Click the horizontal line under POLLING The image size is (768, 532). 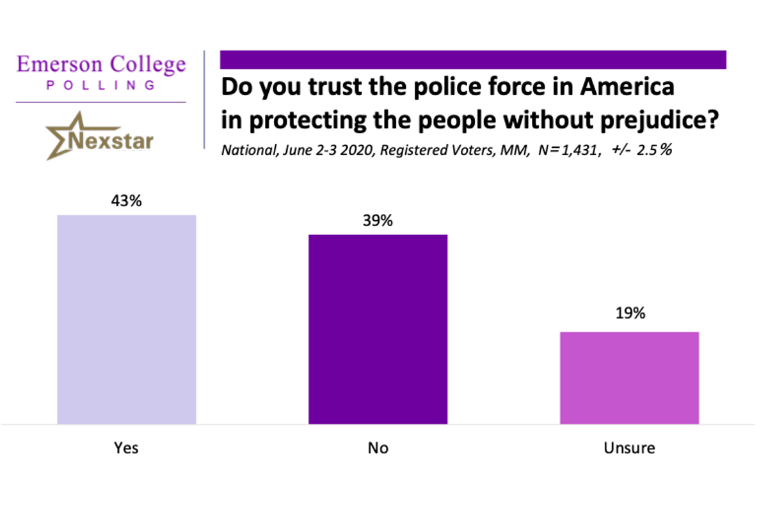[x=101, y=102]
